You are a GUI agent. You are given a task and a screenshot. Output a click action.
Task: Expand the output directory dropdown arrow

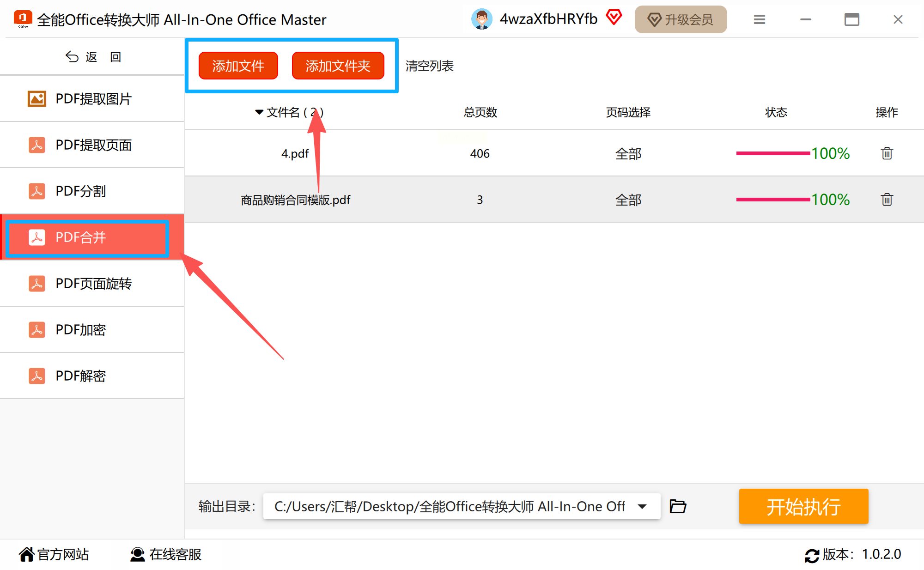click(x=642, y=506)
